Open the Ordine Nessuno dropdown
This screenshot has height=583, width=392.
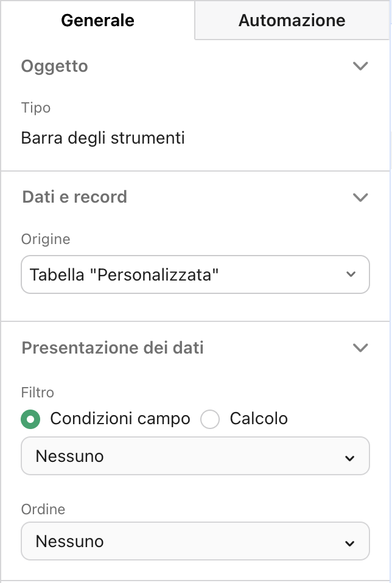coord(195,541)
